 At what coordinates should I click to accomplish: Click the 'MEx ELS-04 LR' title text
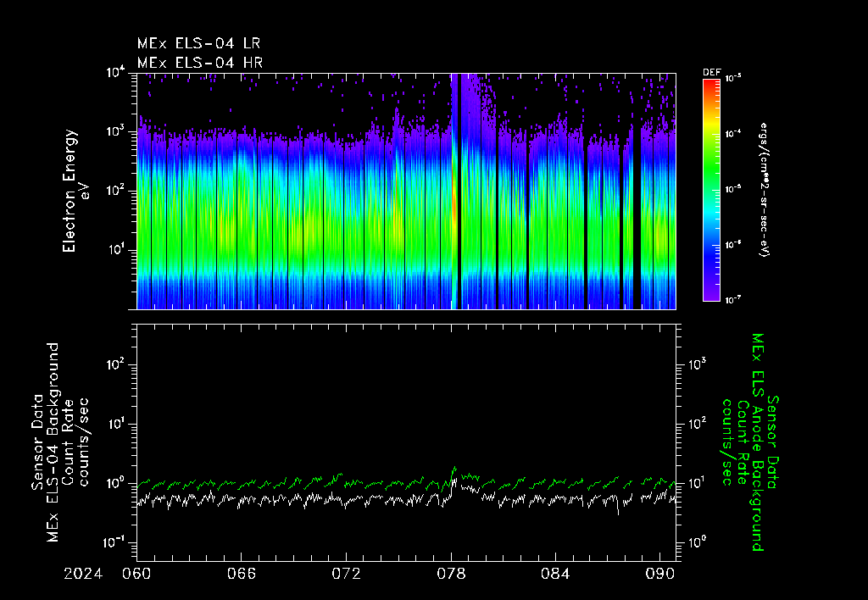(x=198, y=43)
